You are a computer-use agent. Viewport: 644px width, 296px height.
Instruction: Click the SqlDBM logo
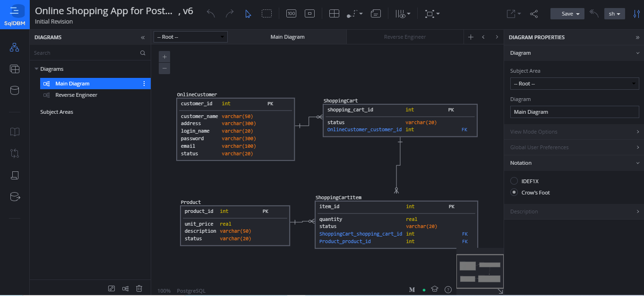pyautogui.click(x=15, y=15)
